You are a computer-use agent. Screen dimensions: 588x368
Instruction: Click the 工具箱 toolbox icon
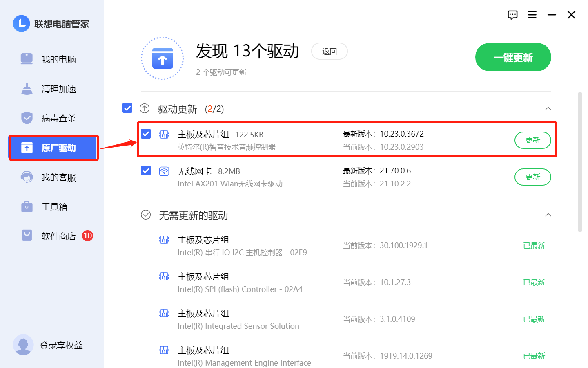(x=27, y=206)
